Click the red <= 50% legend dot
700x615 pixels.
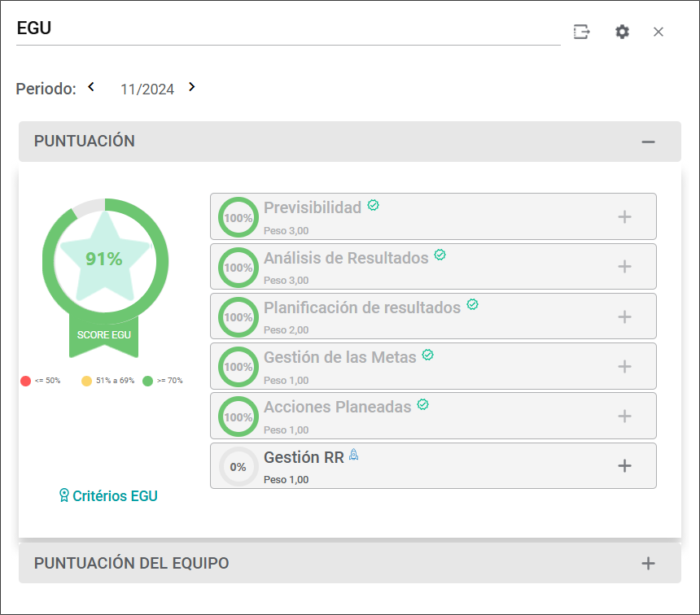(x=25, y=381)
